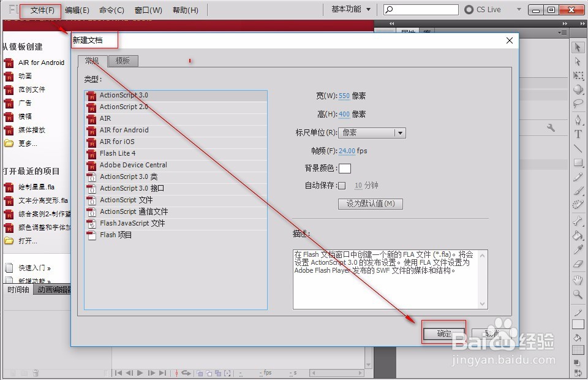The width and height of the screenshot is (588, 380).
Task: Click the width value 550
Action: [x=344, y=96]
